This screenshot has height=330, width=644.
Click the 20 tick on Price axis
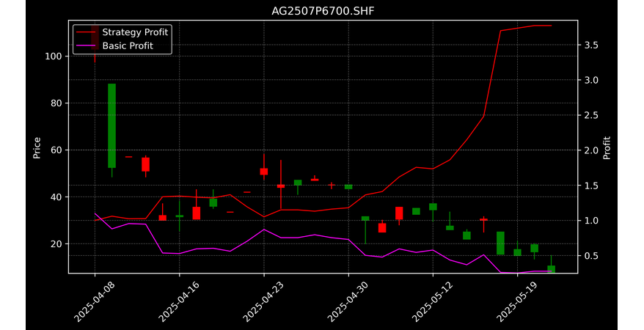[56, 243]
